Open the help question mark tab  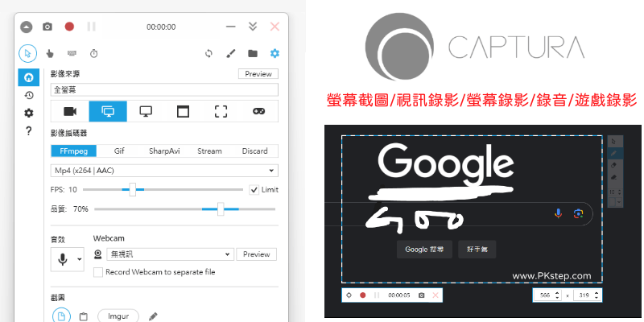[x=29, y=131]
